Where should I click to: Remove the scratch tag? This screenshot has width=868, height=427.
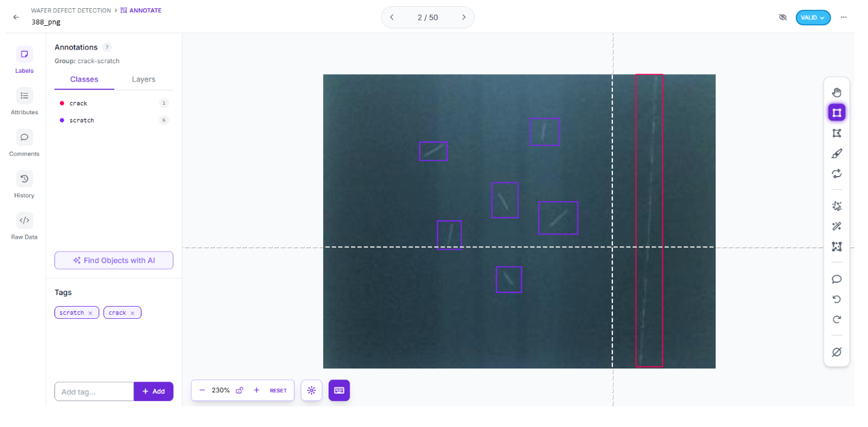[90, 313]
